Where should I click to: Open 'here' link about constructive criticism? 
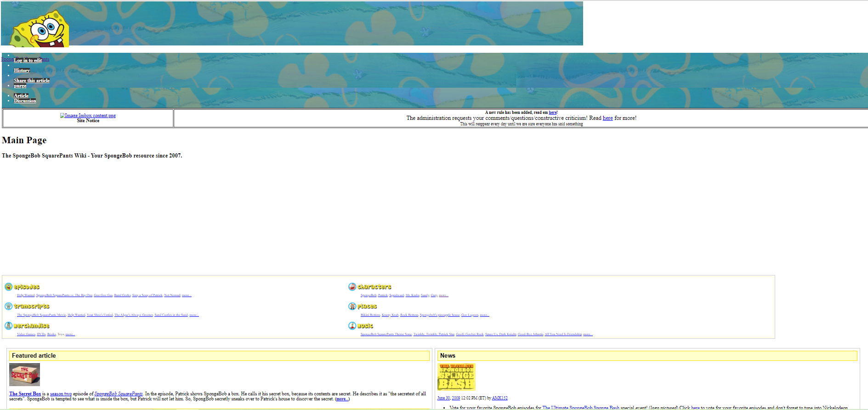[607, 118]
